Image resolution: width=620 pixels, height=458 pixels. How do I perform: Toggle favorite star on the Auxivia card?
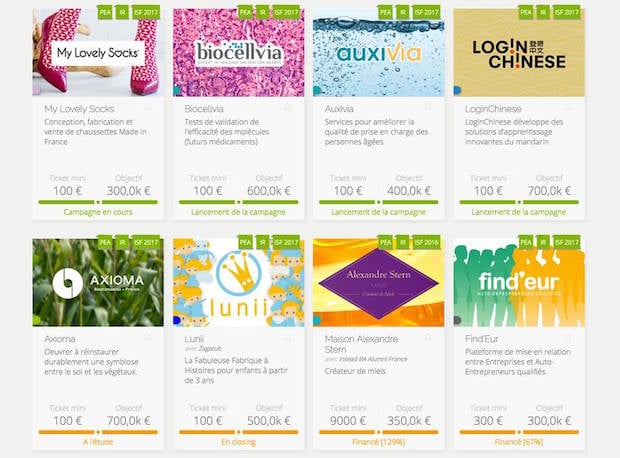428,107
